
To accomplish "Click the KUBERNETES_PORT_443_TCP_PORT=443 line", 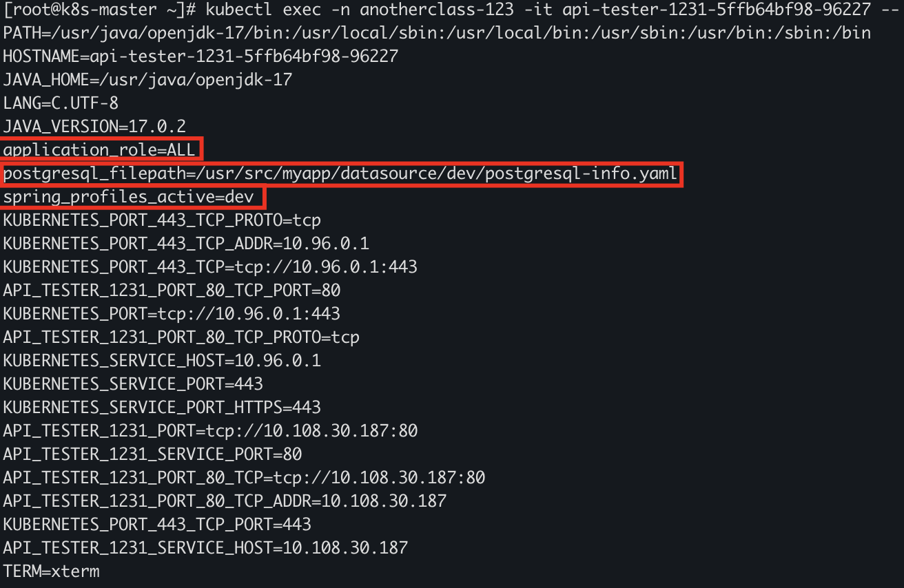I will (157, 525).
